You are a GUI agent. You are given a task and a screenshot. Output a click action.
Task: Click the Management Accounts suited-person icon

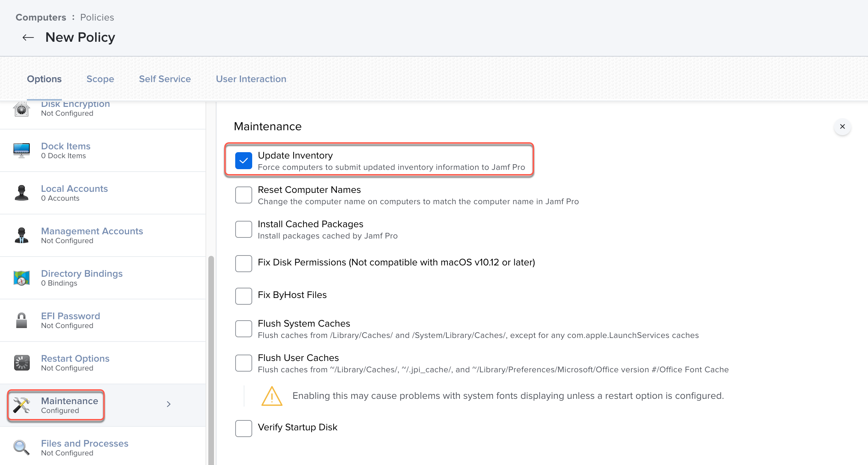click(x=22, y=235)
